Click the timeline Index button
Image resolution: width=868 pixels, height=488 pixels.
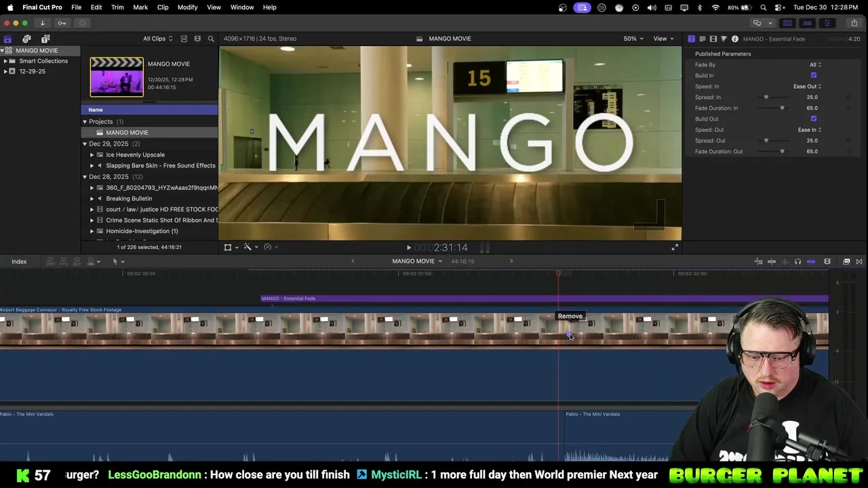coord(19,262)
